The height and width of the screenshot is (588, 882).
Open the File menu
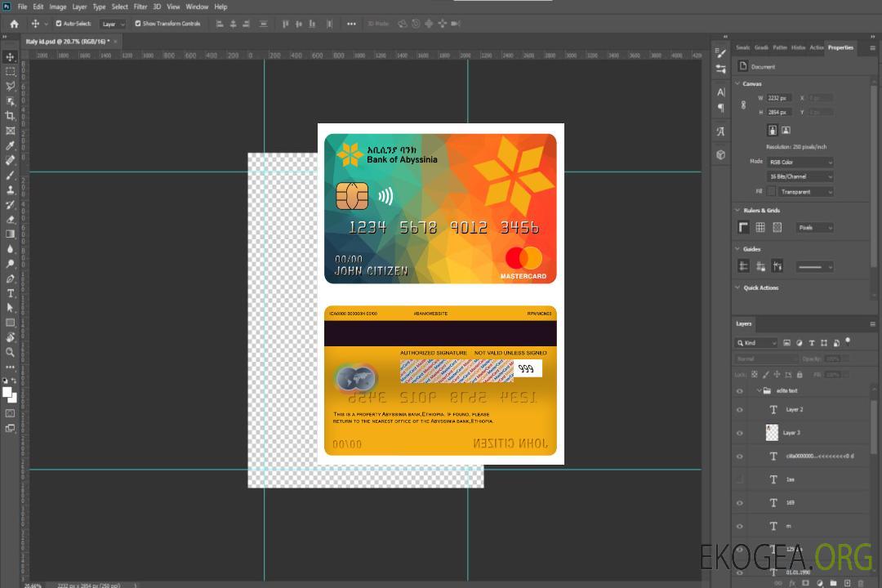click(x=22, y=7)
